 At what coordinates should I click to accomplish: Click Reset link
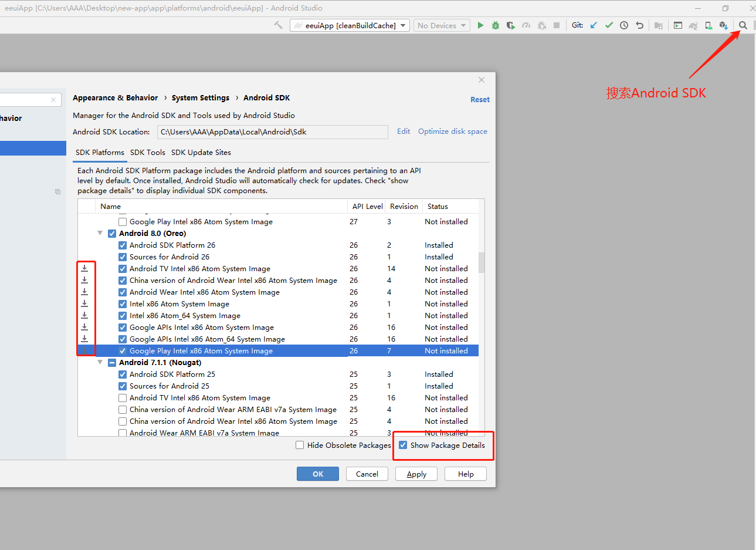coord(480,99)
